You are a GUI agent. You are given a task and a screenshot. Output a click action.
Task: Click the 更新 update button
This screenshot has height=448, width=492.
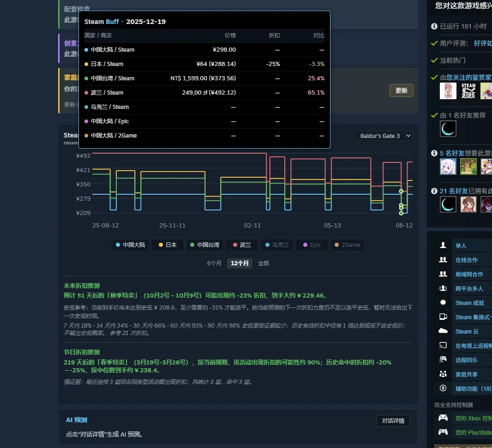point(401,90)
